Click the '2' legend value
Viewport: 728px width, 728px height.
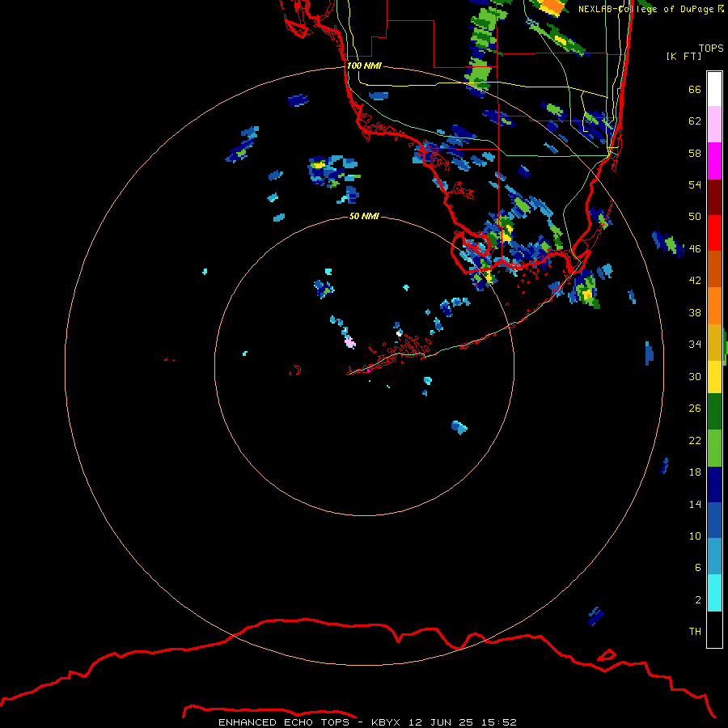coord(698,600)
